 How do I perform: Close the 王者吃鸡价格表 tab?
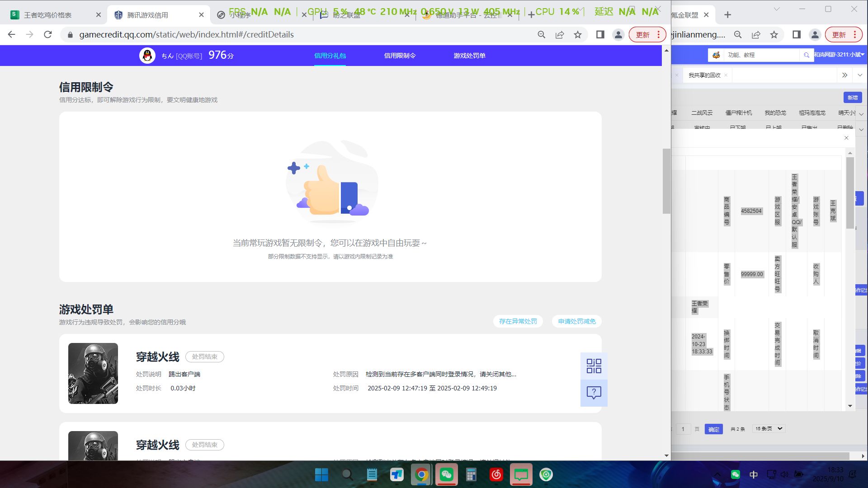tap(99, 15)
